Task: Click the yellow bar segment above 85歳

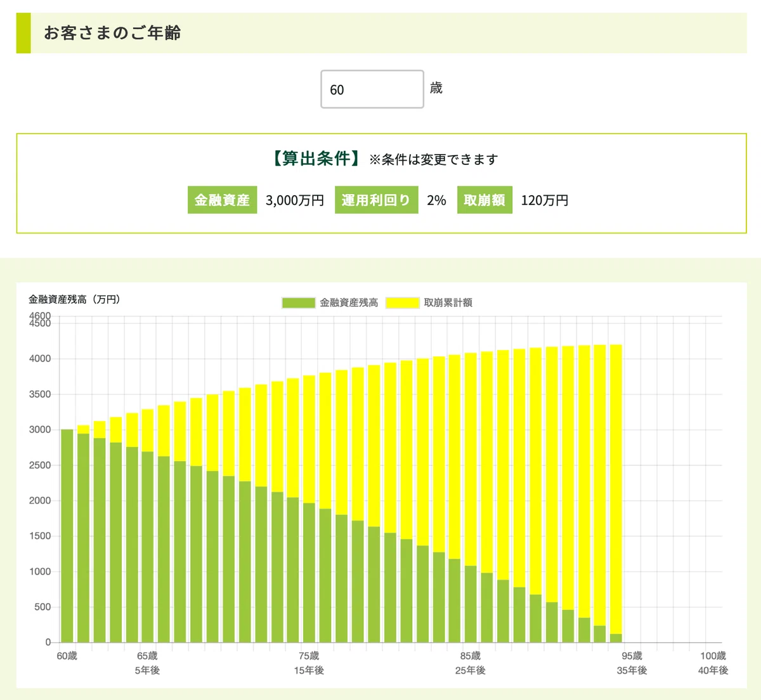Action: (x=471, y=460)
